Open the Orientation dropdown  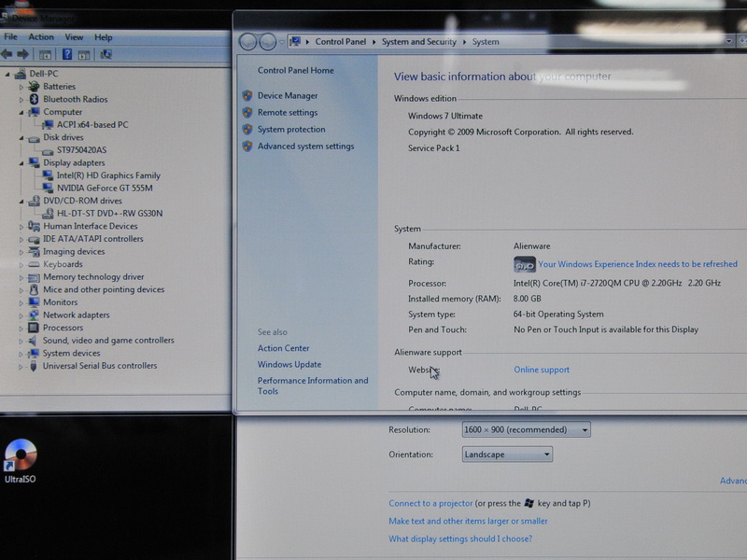(507, 455)
